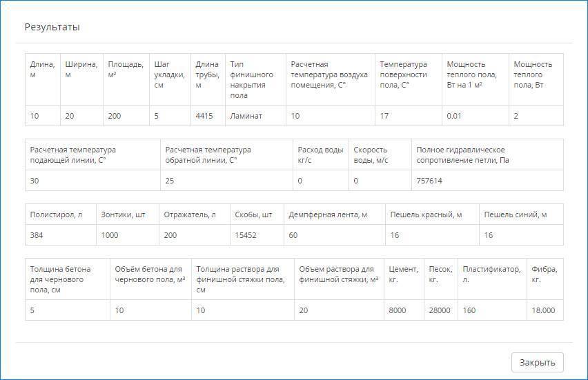This screenshot has width=588, height=380.
Task: Select the damper tape value 60
Action: coord(293,235)
